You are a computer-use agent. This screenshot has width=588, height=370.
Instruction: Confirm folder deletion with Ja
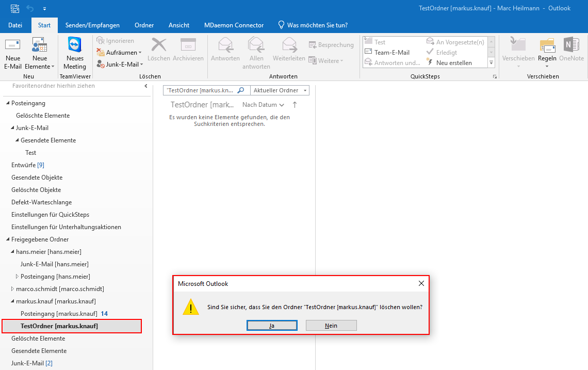coord(272,325)
